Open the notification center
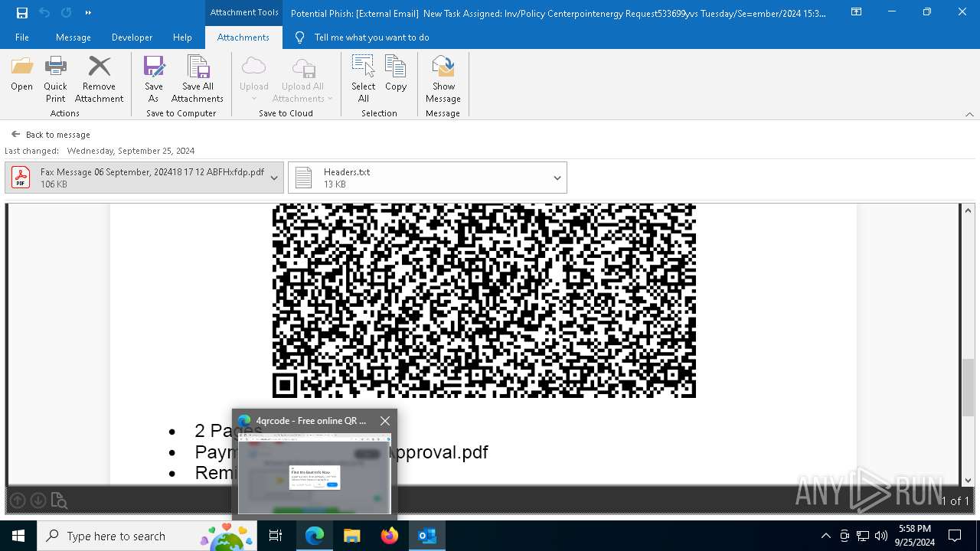This screenshot has height=551, width=980. 955,536
